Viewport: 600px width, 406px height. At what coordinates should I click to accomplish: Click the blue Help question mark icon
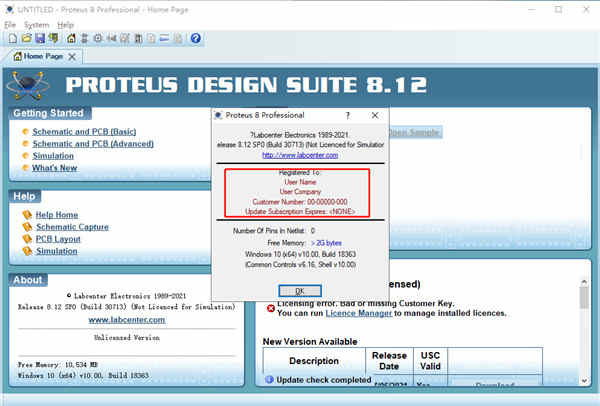[x=196, y=38]
